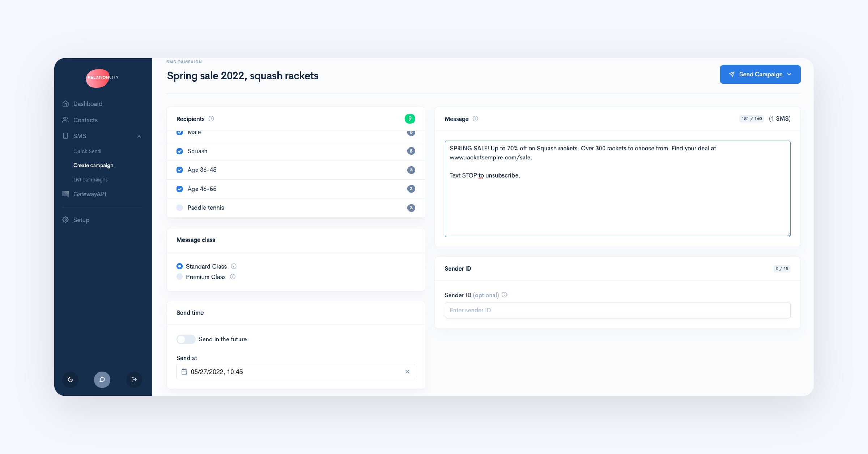This screenshot has width=868, height=454.
Task: Select the Male recipients checkbox
Action: (x=180, y=132)
